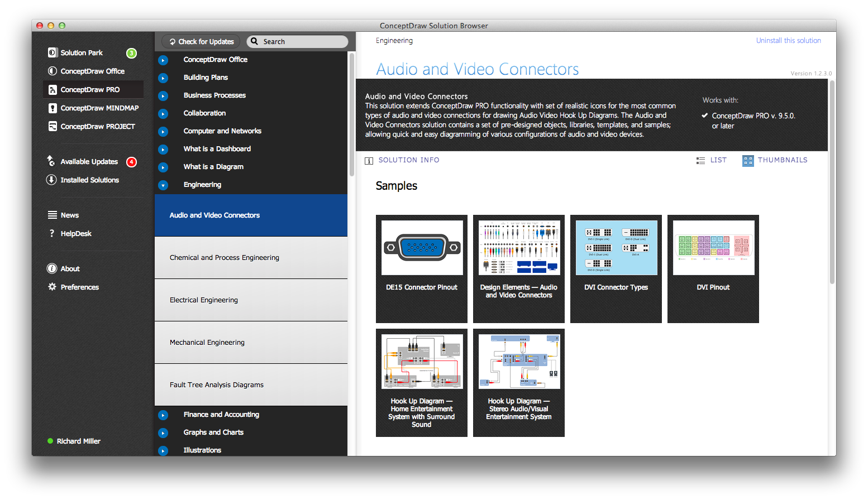Screen dimensions: 868x500
Task: Click the Engineering breadcrumb text
Action: pos(394,41)
